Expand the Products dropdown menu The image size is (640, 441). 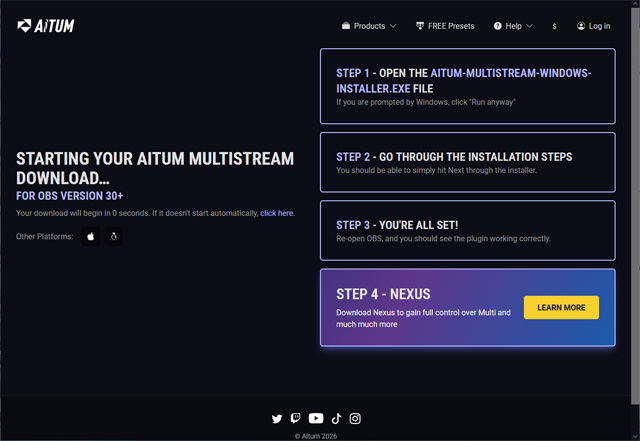tap(369, 26)
